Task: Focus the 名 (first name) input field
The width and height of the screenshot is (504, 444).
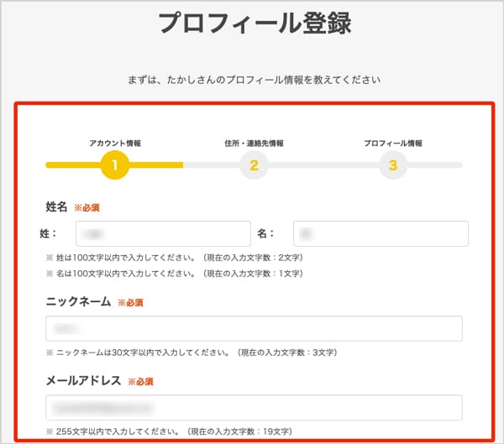Action: pyautogui.click(x=381, y=233)
